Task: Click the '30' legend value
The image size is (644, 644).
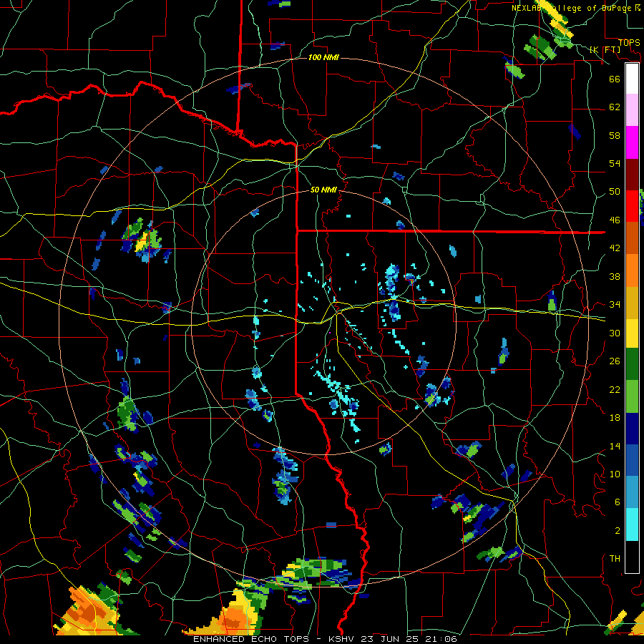Action: coord(615,333)
